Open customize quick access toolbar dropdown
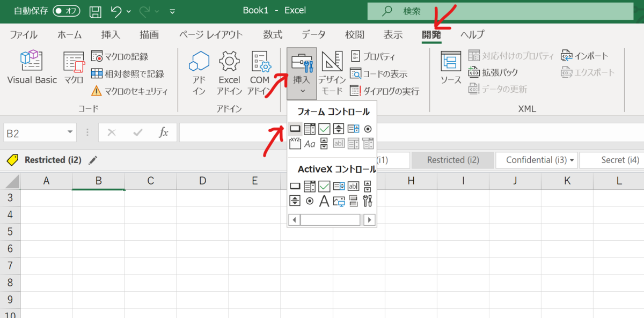 172,11
